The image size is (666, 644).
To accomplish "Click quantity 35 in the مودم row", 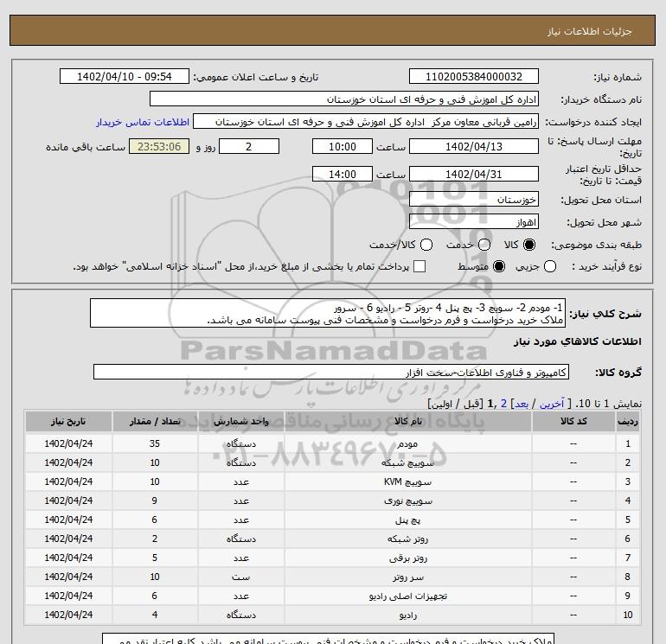I will (x=155, y=443).
